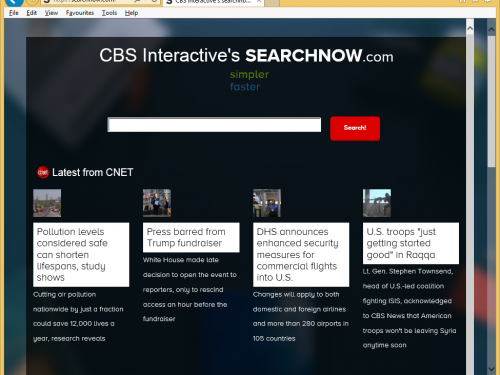Open 'Press barred from Trump fundraiser' headline
This screenshot has height=375, width=500.
click(x=191, y=237)
